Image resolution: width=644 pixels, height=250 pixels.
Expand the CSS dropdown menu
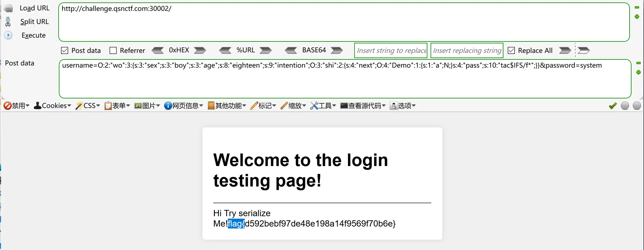[88, 106]
